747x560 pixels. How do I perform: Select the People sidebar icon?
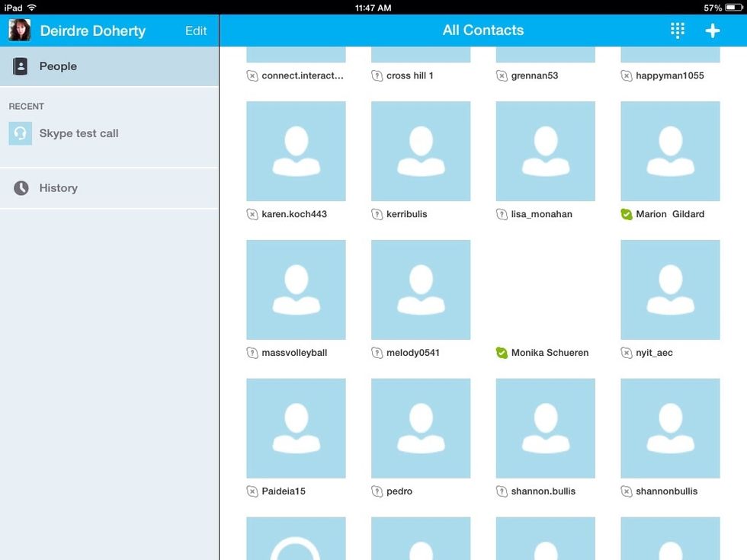click(x=20, y=66)
